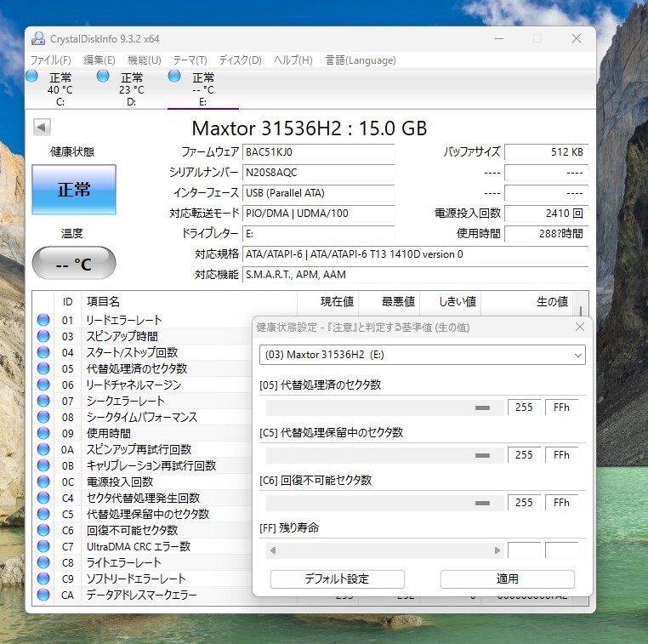Image resolution: width=648 pixels, height=644 pixels.
Task: Click the 255 value field for [C6]
Action: coord(524,503)
